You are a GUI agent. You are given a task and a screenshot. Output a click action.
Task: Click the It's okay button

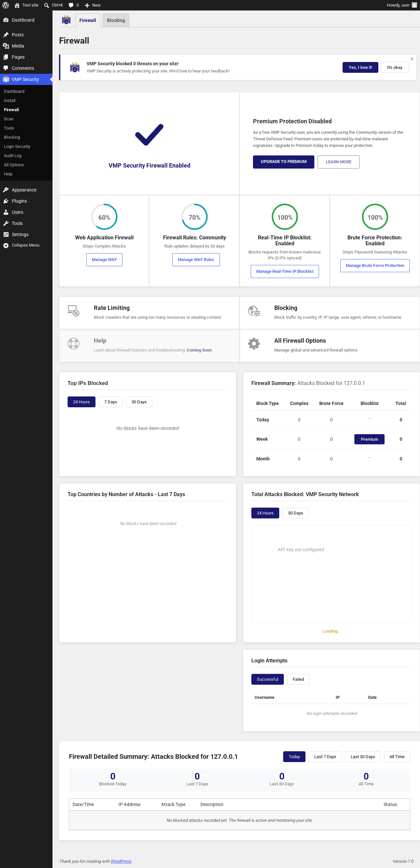coord(395,68)
